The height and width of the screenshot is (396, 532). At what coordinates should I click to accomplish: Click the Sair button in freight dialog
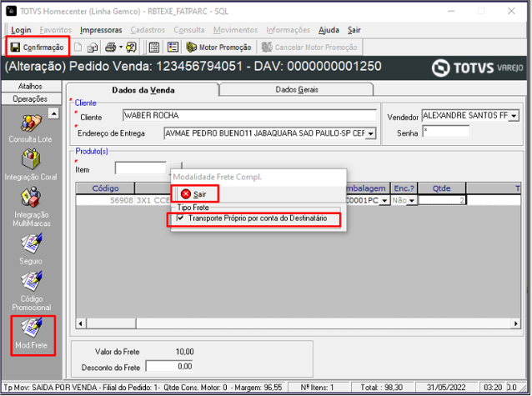(194, 194)
